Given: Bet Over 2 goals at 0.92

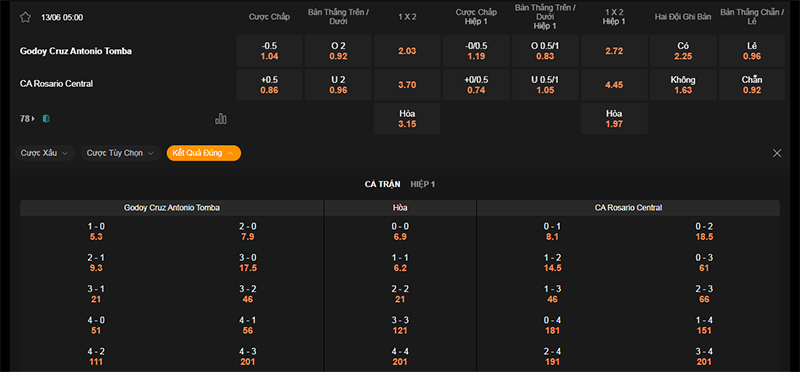Looking at the screenshot, I should pos(338,51).
